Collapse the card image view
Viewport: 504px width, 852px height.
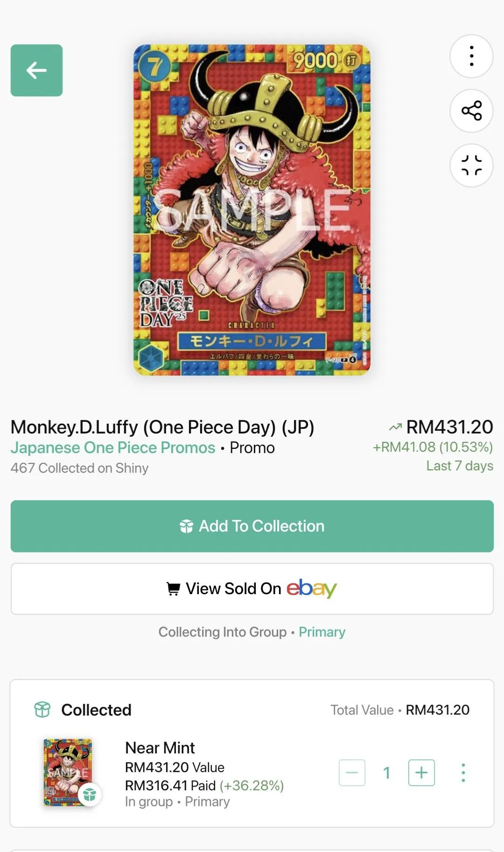[x=471, y=165]
